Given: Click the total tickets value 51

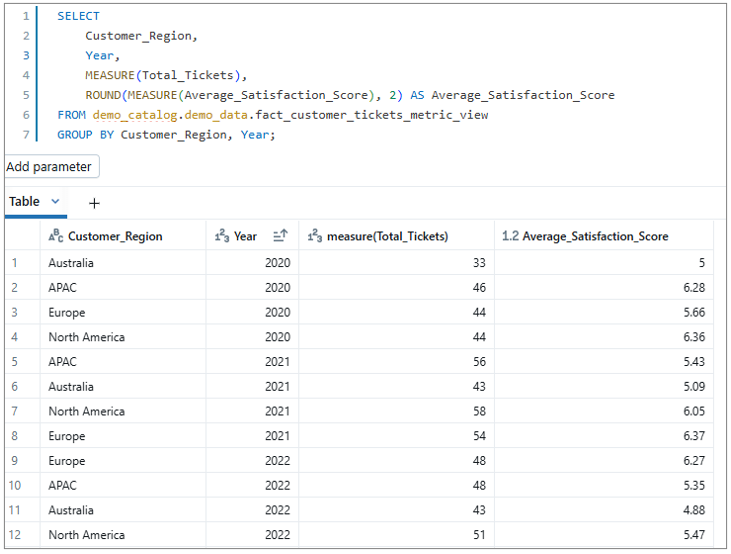Looking at the screenshot, I should pos(479,535).
